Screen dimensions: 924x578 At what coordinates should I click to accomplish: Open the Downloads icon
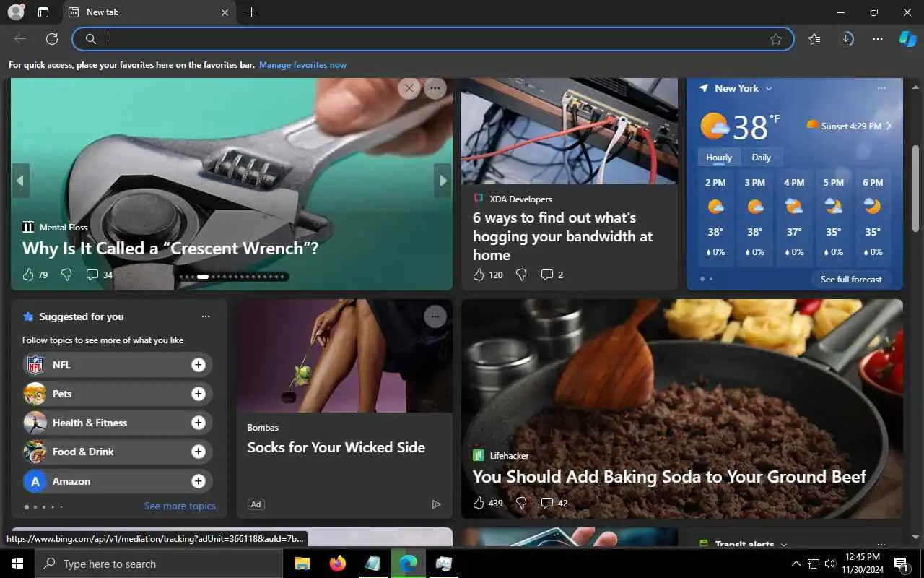[x=847, y=39]
